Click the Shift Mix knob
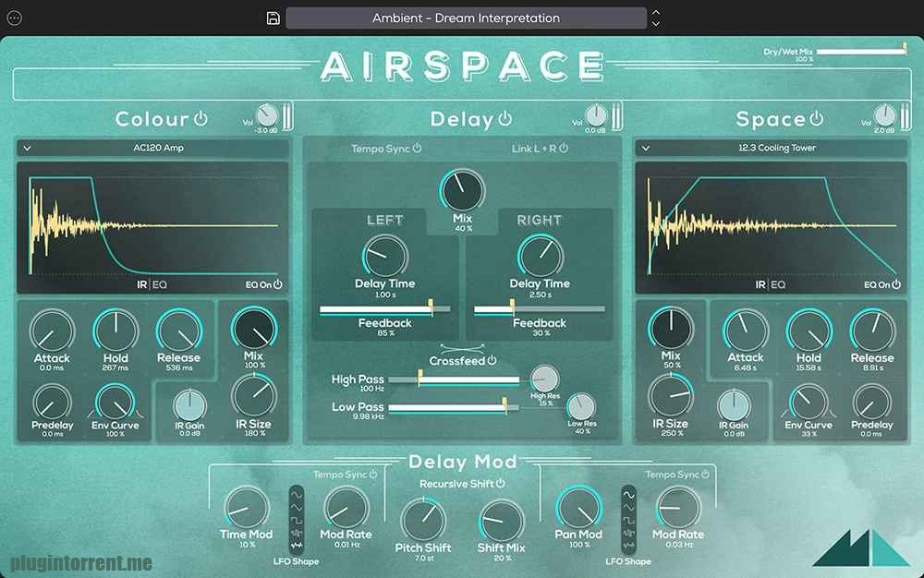Image resolution: width=924 pixels, height=578 pixels. click(501, 521)
